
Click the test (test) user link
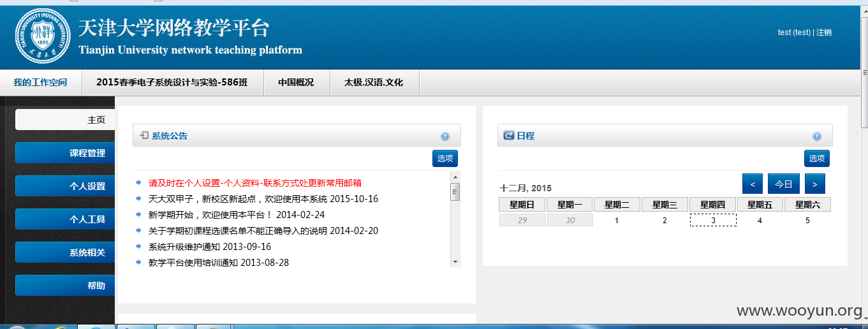[x=794, y=33]
